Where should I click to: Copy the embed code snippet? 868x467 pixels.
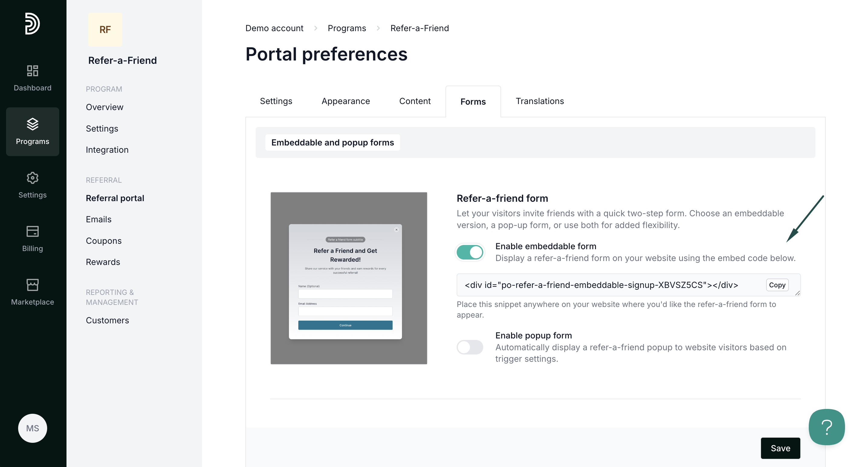777,285
